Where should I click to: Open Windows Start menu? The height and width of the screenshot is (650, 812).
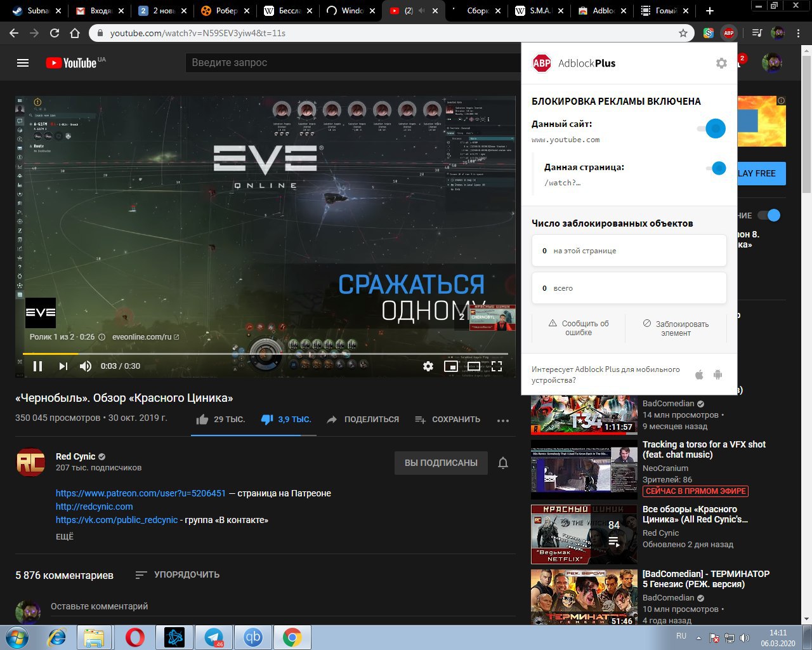click(16, 637)
